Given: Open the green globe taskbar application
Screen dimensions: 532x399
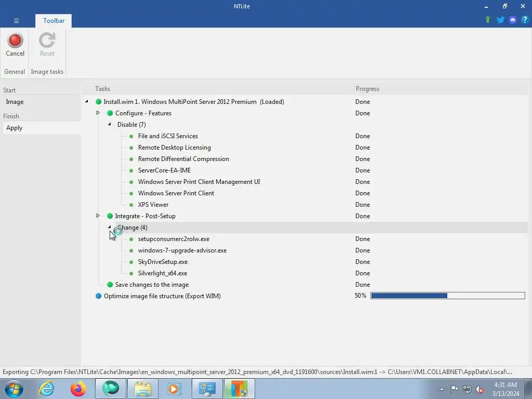Looking at the screenshot, I should (x=111, y=389).
